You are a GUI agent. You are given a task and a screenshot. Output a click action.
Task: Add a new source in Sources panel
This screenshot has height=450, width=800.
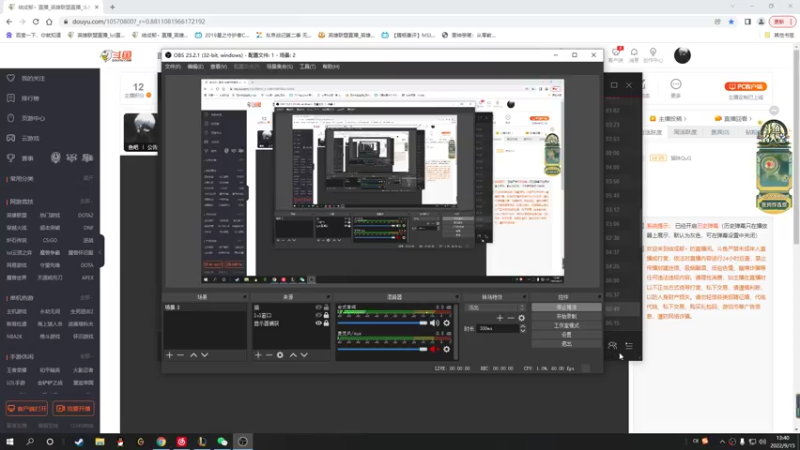click(x=258, y=355)
